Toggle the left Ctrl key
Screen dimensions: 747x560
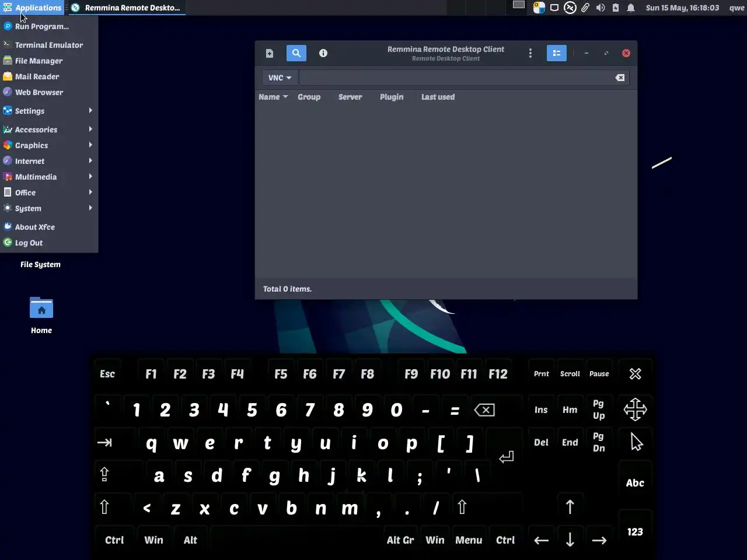(114, 540)
